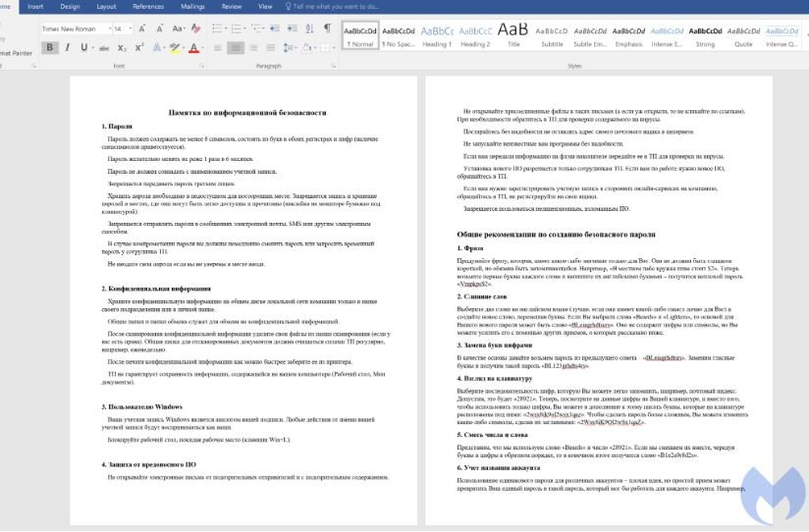
Task: Toggle justify paragraph alignment
Action: pos(270,48)
